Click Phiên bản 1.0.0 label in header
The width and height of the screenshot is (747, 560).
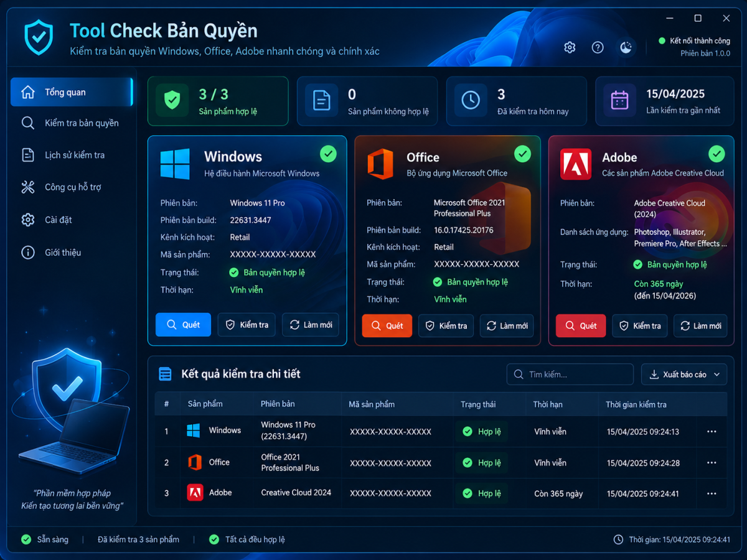pyautogui.click(x=705, y=54)
